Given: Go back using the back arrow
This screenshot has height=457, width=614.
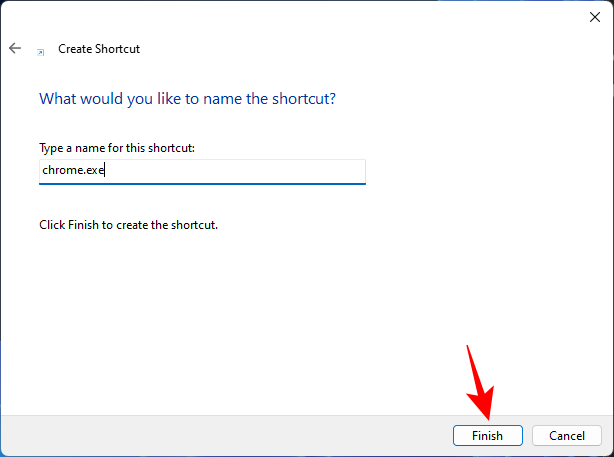Looking at the screenshot, I should 15,48.
